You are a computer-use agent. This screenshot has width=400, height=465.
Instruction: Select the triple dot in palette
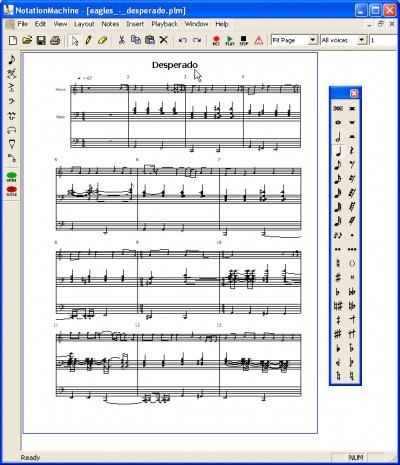click(x=352, y=249)
